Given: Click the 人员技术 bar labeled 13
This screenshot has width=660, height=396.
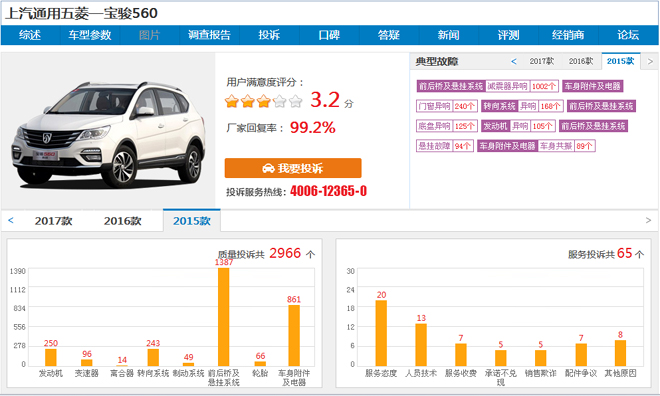Looking at the screenshot, I should [x=421, y=345].
